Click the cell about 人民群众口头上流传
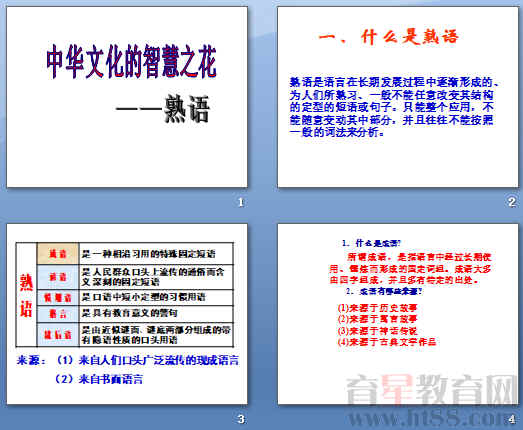The height and width of the screenshot is (430, 523). coord(156,277)
